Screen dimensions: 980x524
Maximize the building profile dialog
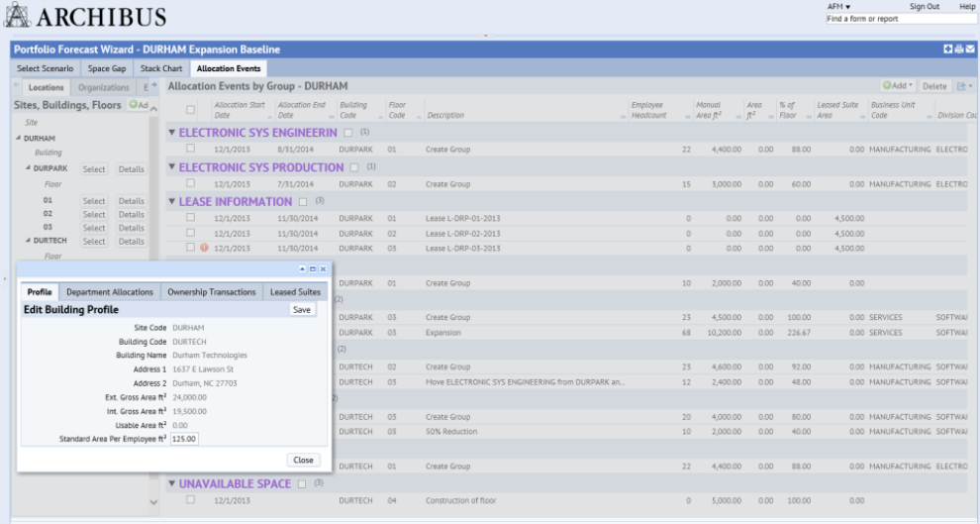point(313,268)
